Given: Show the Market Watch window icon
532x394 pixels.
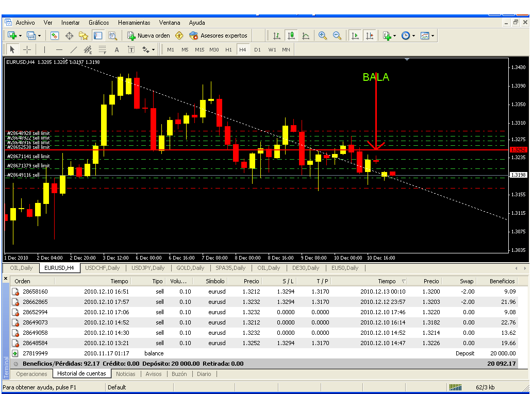Looking at the screenshot, I should [54, 36].
